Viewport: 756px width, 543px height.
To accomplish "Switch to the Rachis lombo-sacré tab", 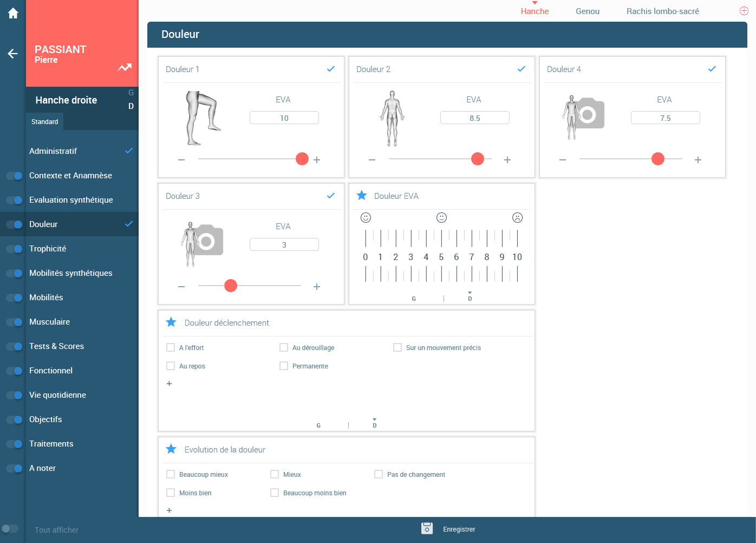I will (663, 11).
